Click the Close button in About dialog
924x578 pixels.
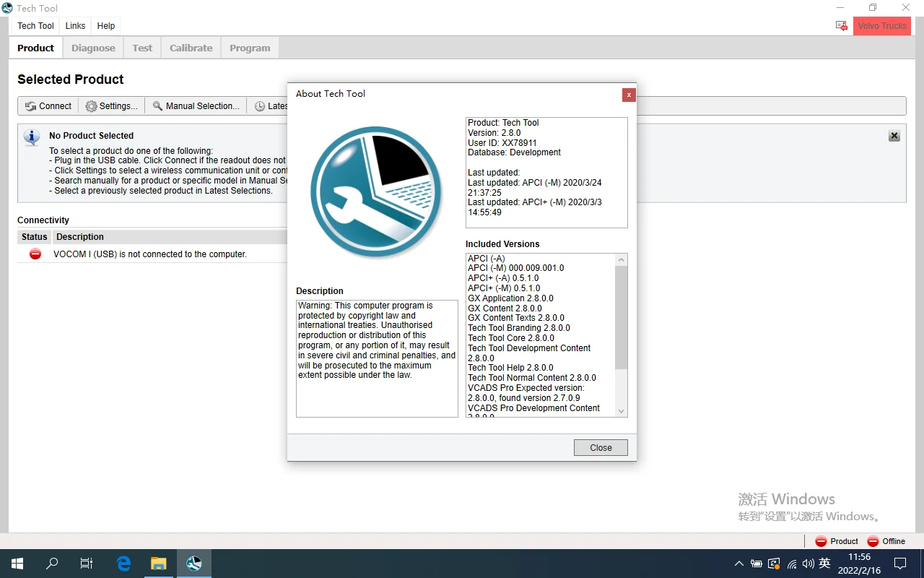pos(601,448)
